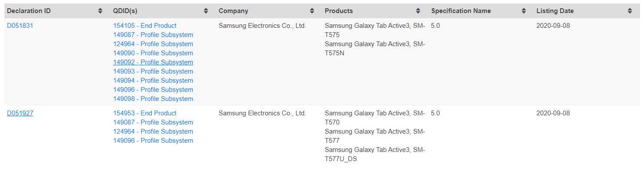
Task: Click the Listing Date sort arrows
Action: pyautogui.click(x=630, y=11)
